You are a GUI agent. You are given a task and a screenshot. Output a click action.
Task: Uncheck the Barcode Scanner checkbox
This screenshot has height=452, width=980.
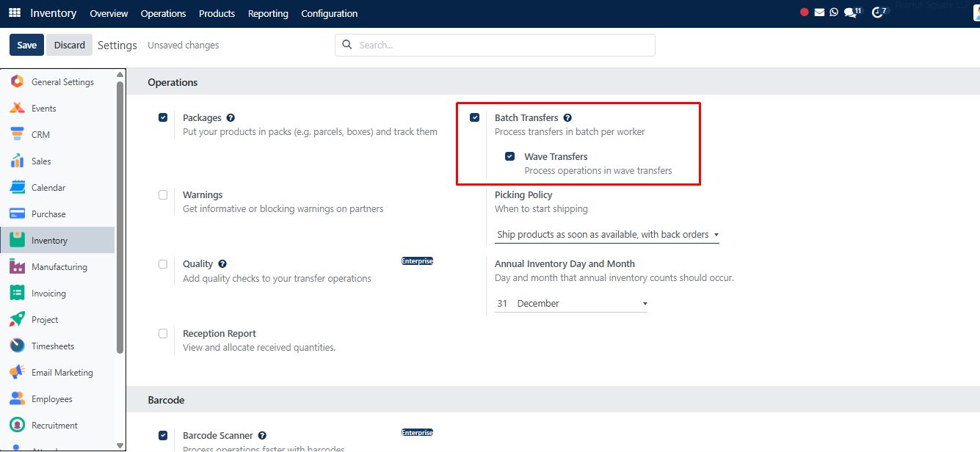[x=163, y=435]
